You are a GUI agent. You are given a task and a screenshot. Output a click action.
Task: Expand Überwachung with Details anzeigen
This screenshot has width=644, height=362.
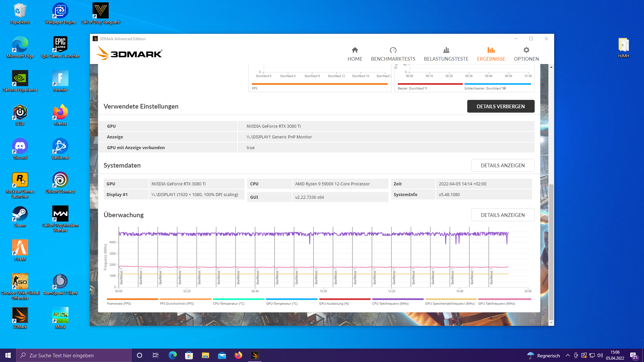tap(502, 215)
